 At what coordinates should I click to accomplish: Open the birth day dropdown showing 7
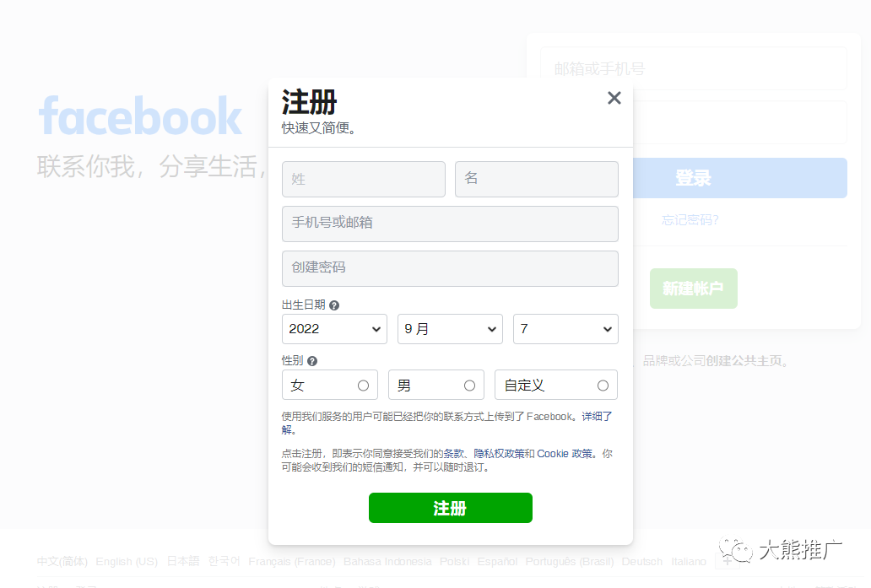[x=565, y=329]
